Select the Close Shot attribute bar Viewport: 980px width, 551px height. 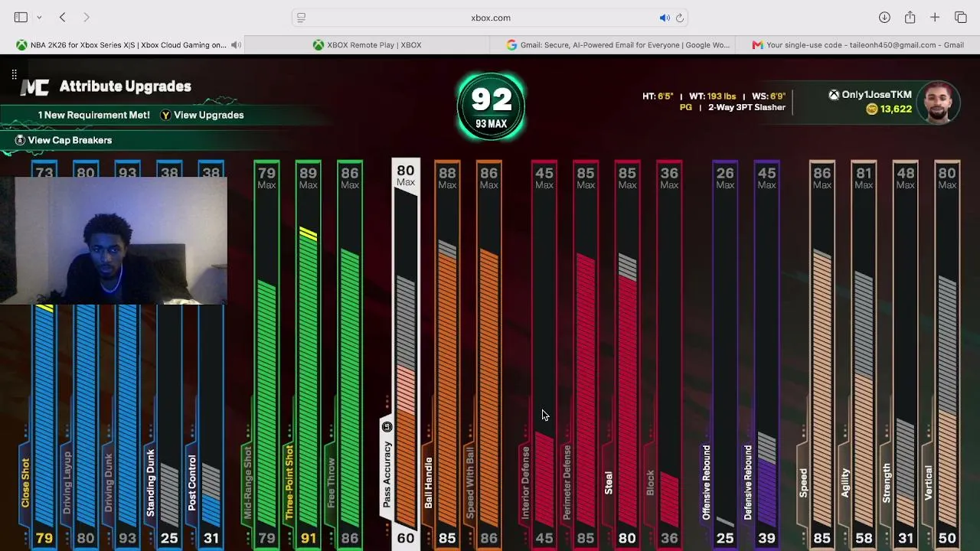(44, 354)
